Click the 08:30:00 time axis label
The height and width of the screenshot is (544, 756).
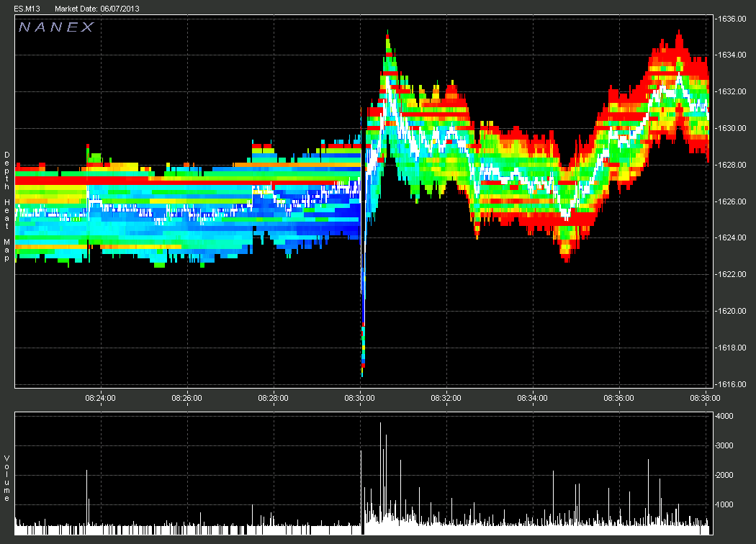pos(359,398)
